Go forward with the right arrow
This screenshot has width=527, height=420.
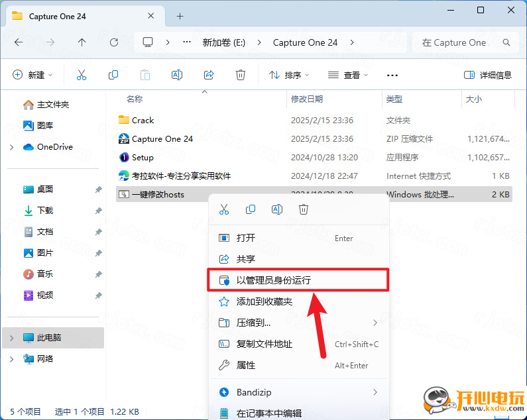(50, 42)
